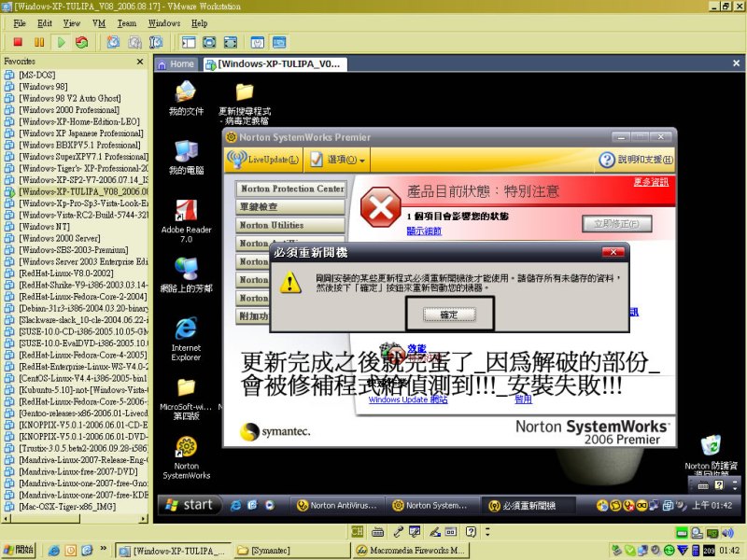The height and width of the screenshot is (560, 747).
Task: Open Adobe Reader 7.0 desktop icon
Action: coord(186,221)
